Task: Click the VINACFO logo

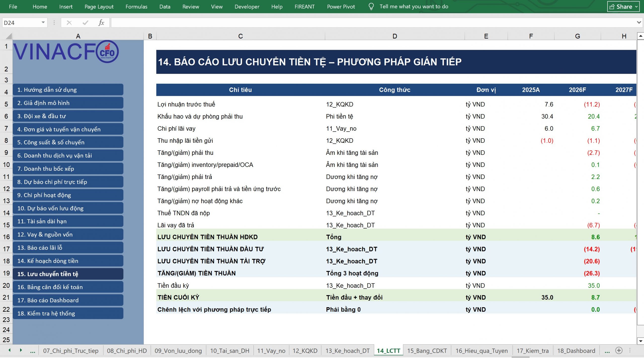Action: tap(66, 52)
